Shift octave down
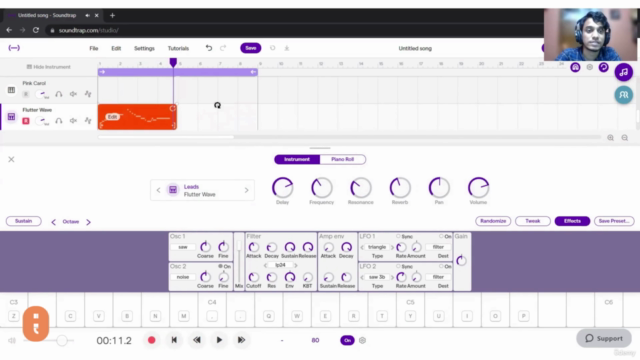This screenshot has height=360, width=640. 53,222
